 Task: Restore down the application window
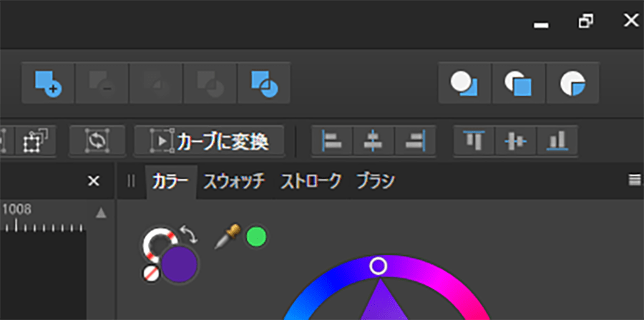[x=585, y=21]
